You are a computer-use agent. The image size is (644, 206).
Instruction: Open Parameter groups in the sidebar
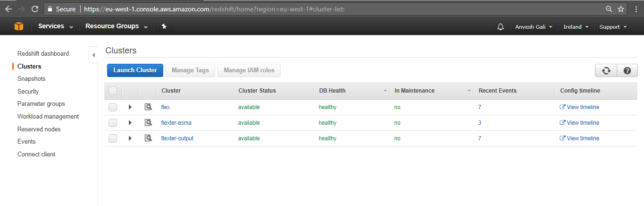tap(41, 104)
